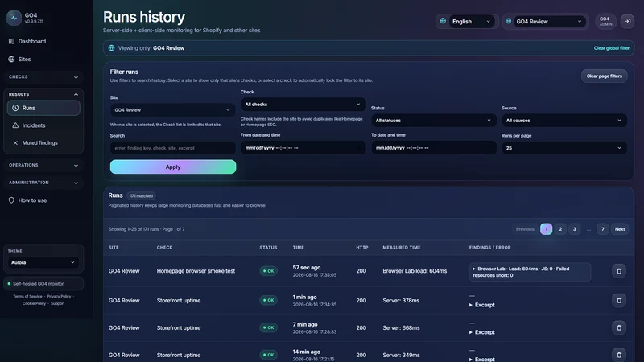
Task: Click the globe icon beside GO4 Review selector
Action: click(x=508, y=21)
